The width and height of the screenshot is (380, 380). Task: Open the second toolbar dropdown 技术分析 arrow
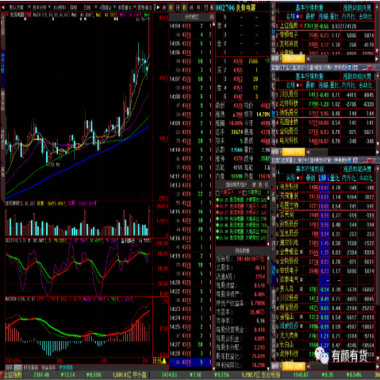point(50,7)
